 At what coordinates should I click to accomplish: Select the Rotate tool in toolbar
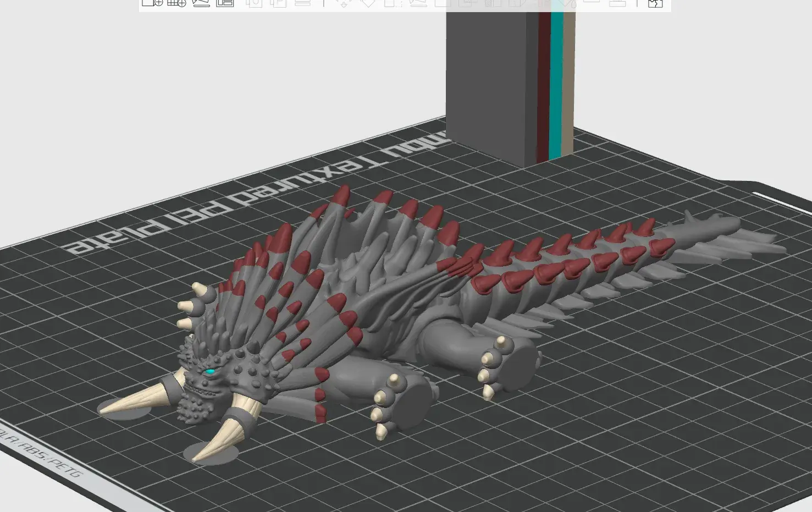[368, 3]
